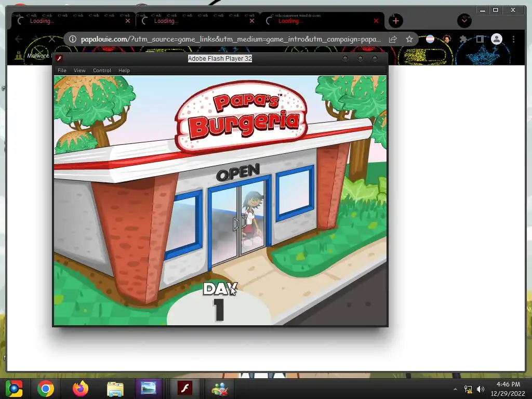
Task: Switch to the second Loading browser tab
Action: [x=197, y=21]
